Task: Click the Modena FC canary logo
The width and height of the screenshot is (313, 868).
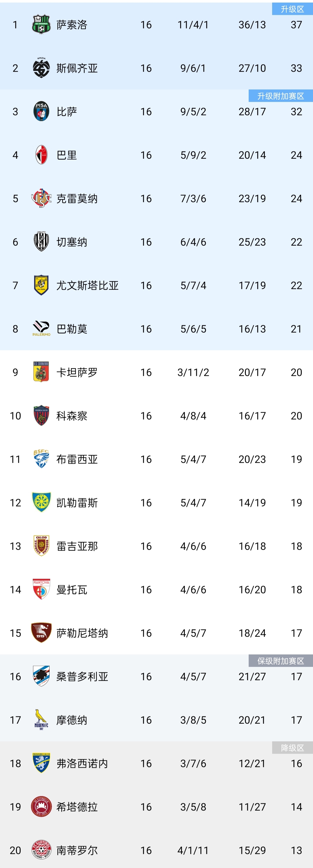Action: [41, 720]
